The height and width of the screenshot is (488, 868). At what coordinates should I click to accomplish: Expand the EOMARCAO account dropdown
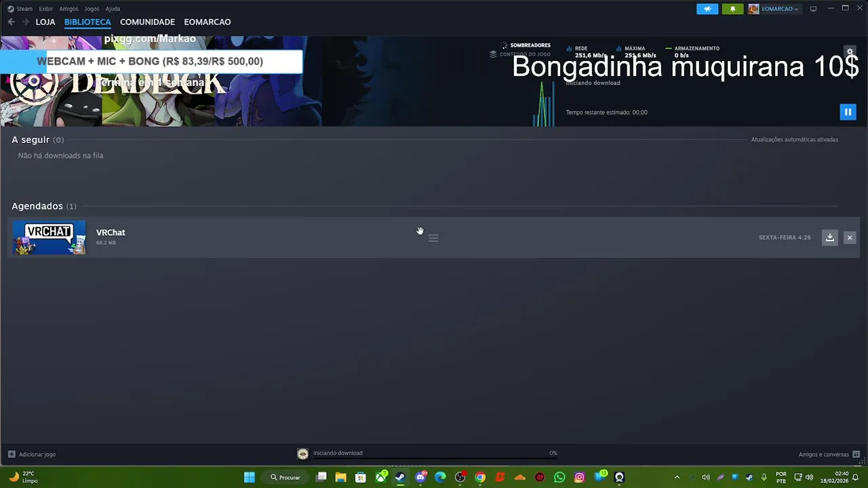[x=774, y=9]
